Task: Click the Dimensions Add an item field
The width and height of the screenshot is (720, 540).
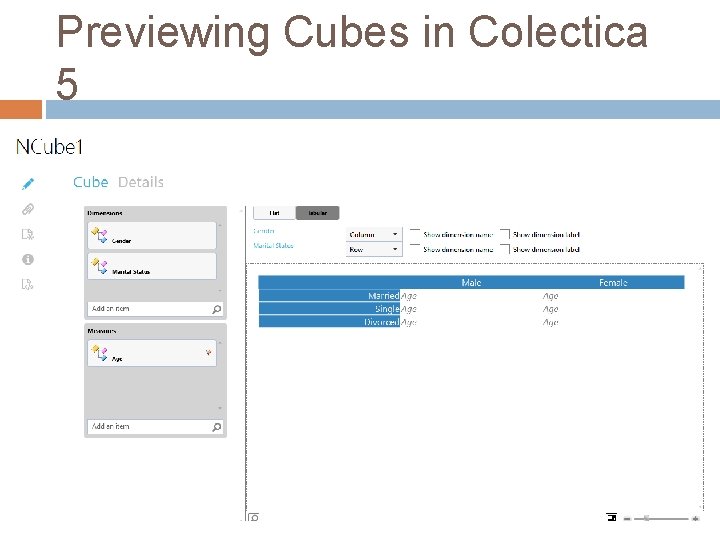Action: 155,309
